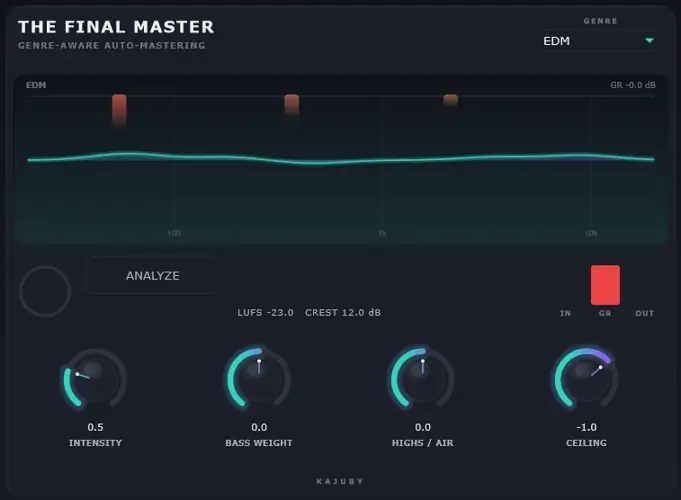Click the low-frequency orange band marker
The width and height of the screenshot is (681, 500).
coord(119,109)
